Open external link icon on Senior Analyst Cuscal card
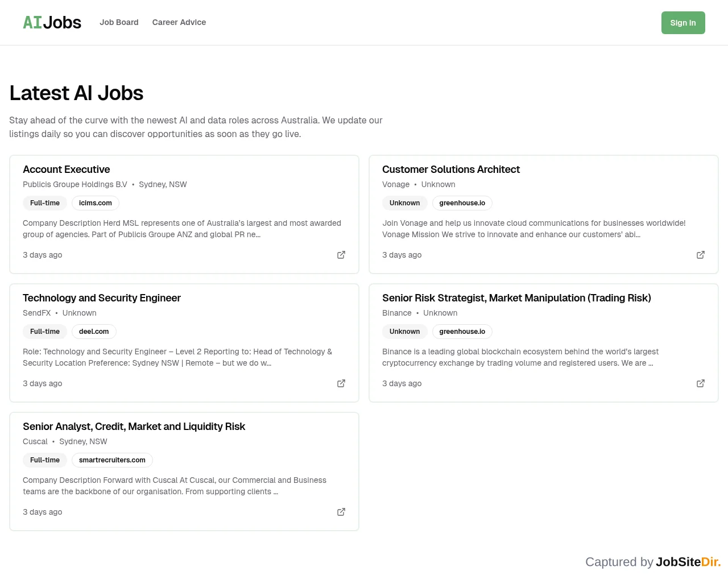Image resolution: width=728 pixels, height=579 pixels. [341, 512]
